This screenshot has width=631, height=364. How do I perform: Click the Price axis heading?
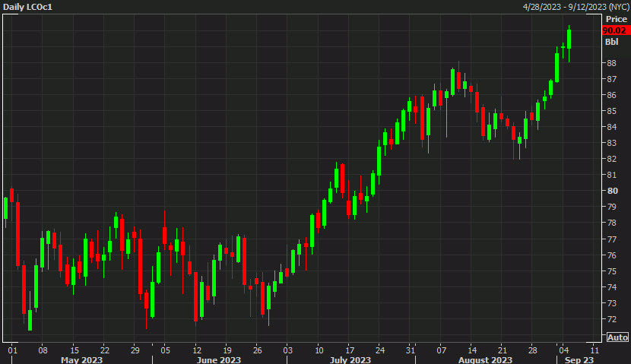[x=616, y=19]
